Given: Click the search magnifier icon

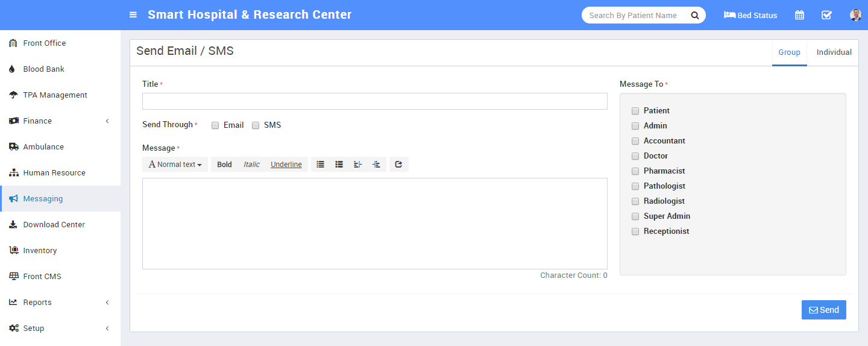Looking at the screenshot, I should tap(695, 15).
